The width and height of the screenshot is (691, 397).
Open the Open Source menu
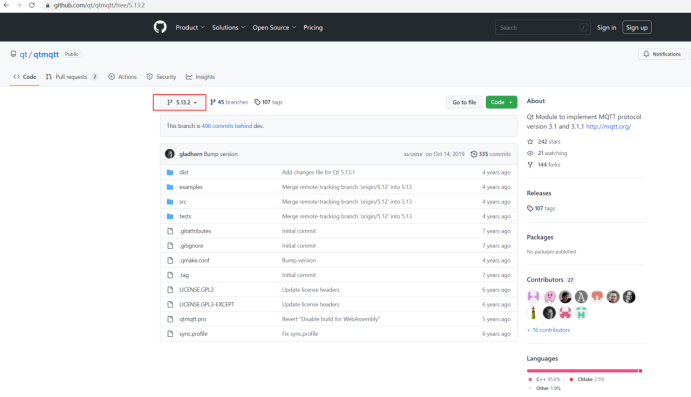coord(274,27)
